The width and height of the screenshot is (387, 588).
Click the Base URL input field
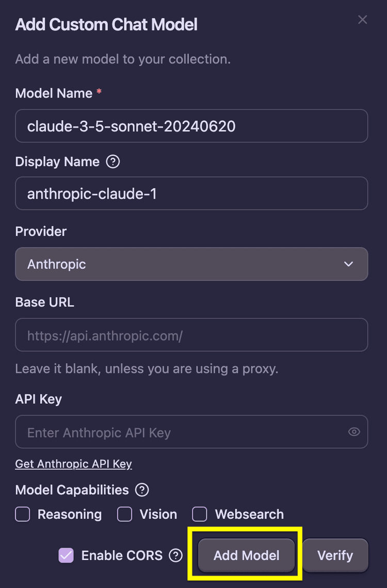[x=191, y=335]
